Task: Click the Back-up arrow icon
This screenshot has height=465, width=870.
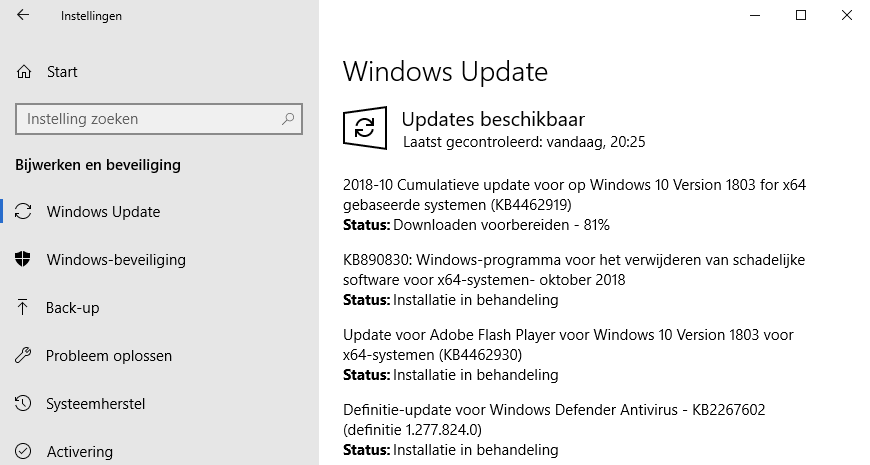Action: tap(23, 308)
